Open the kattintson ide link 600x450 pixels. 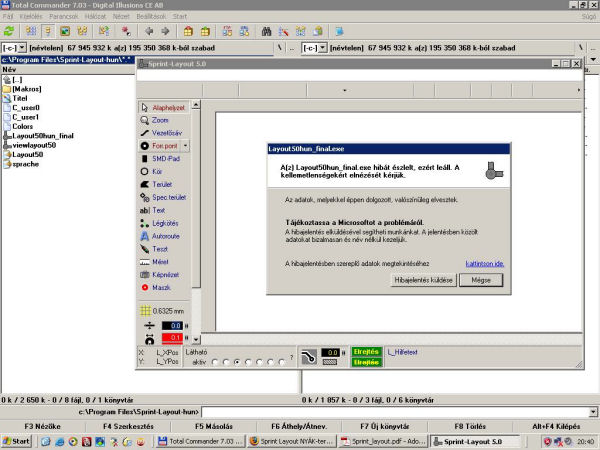tap(484, 264)
